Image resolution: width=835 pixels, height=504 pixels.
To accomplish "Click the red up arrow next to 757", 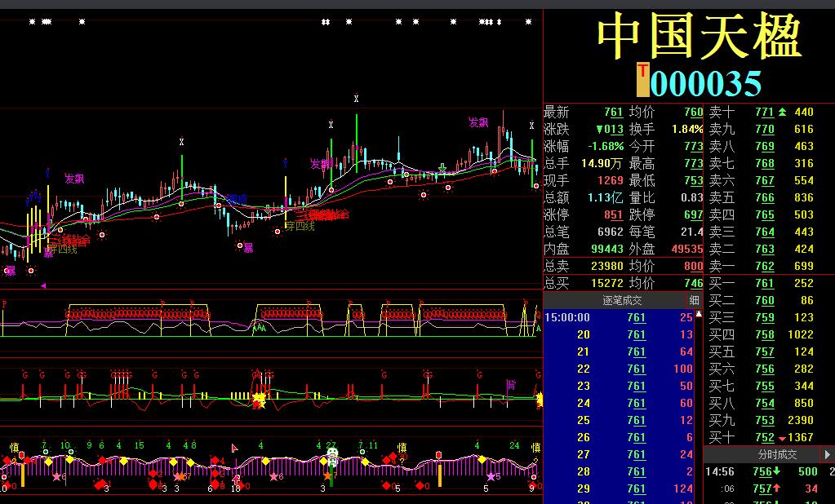I will [776, 489].
